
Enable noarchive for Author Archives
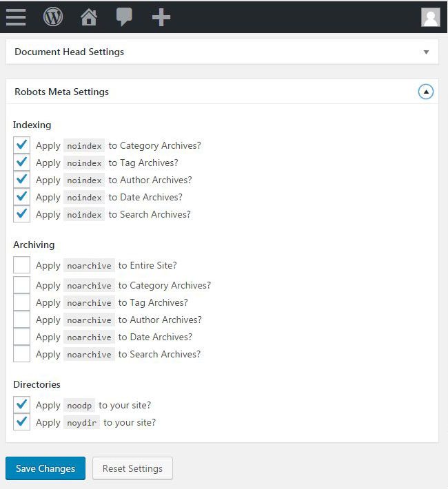click(21, 320)
